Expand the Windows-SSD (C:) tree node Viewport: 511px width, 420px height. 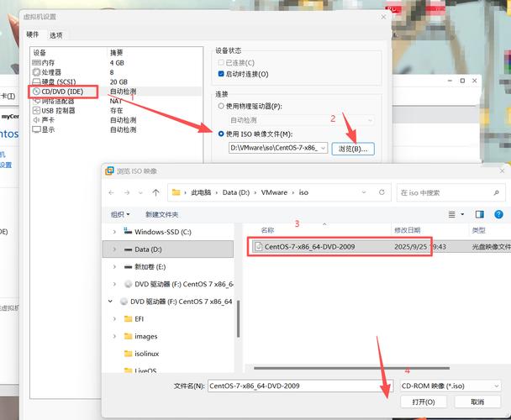pos(114,231)
